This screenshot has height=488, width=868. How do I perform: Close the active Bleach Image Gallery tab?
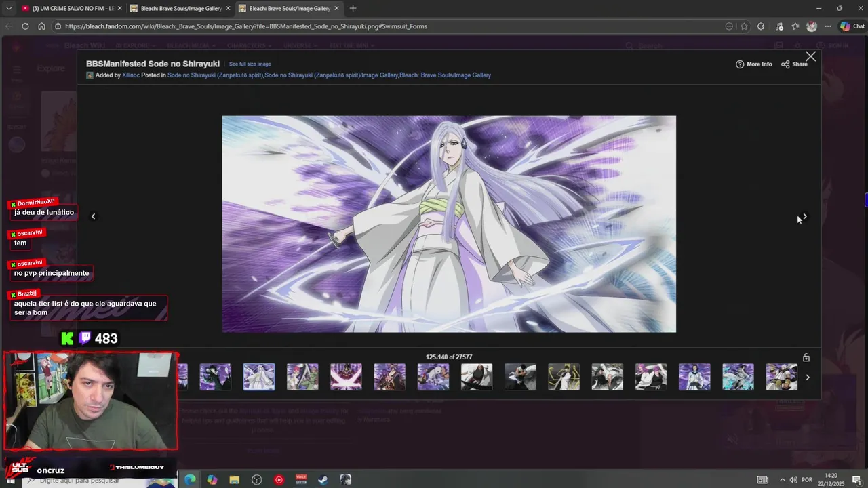tap(336, 8)
